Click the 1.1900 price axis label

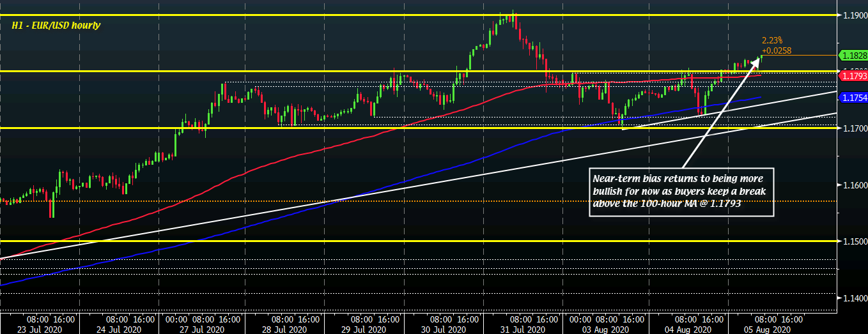coord(854,15)
